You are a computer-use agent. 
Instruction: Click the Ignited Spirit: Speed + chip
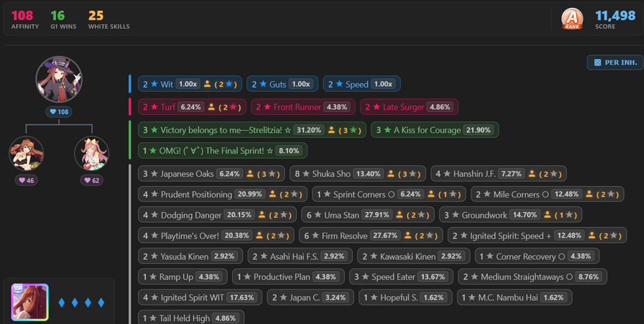pos(537,235)
